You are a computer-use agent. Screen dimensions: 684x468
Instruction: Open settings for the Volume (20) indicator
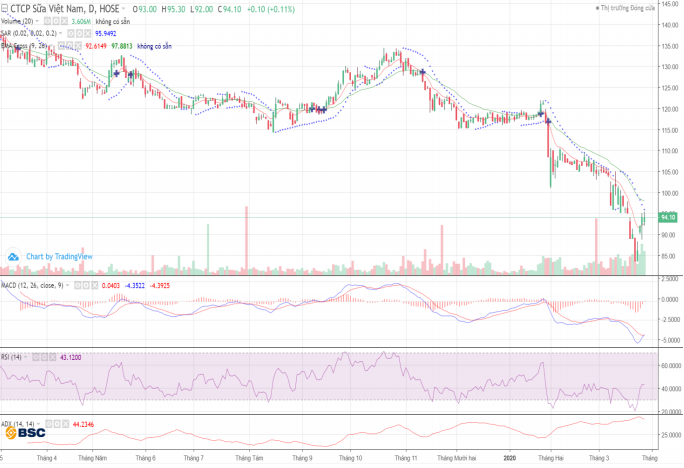(56, 21)
